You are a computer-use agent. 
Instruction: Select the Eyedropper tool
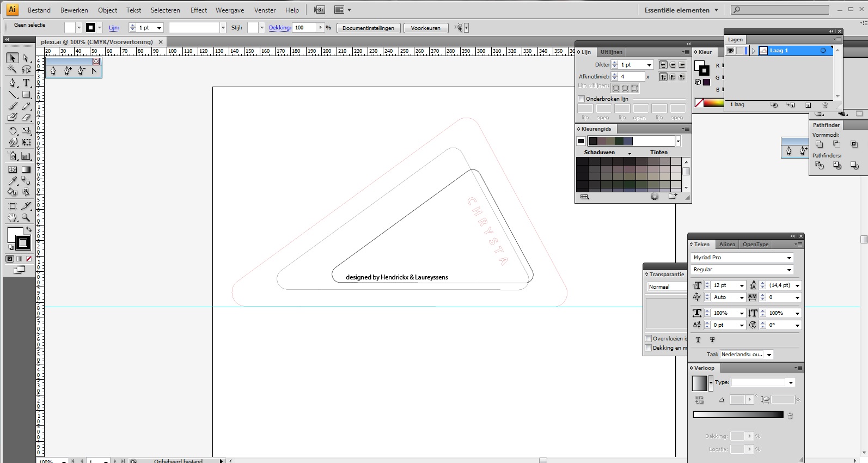[13, 181]
